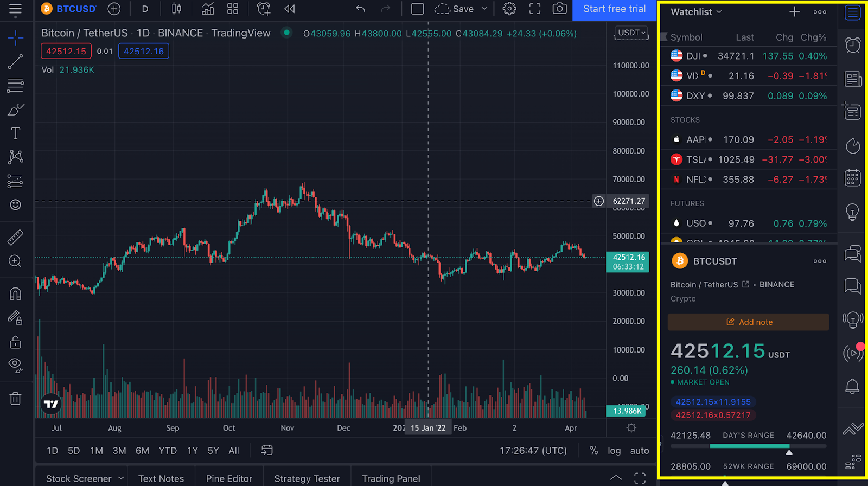
Task: Select the Text annotation tool
Action: [x=15, y=133]
